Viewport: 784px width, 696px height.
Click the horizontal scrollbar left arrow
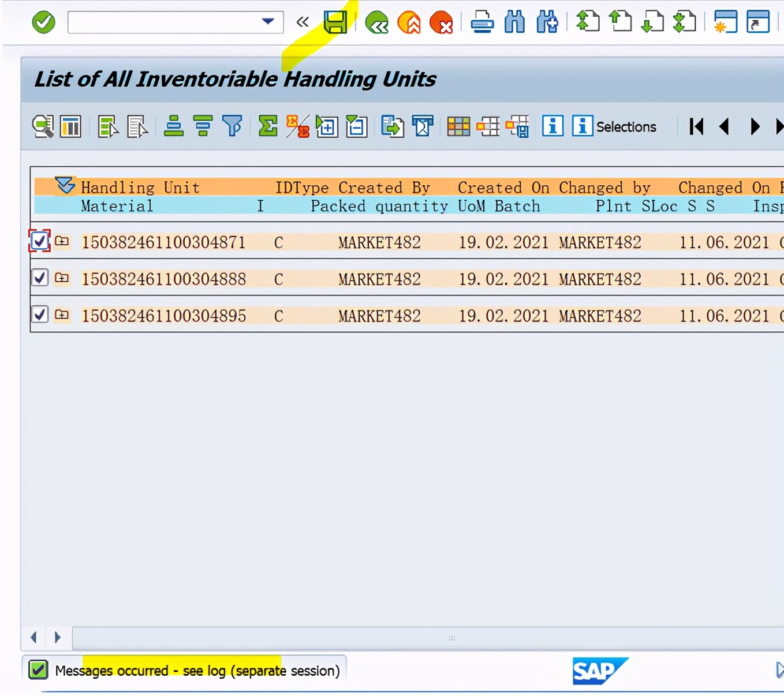(x=34, y=638)
